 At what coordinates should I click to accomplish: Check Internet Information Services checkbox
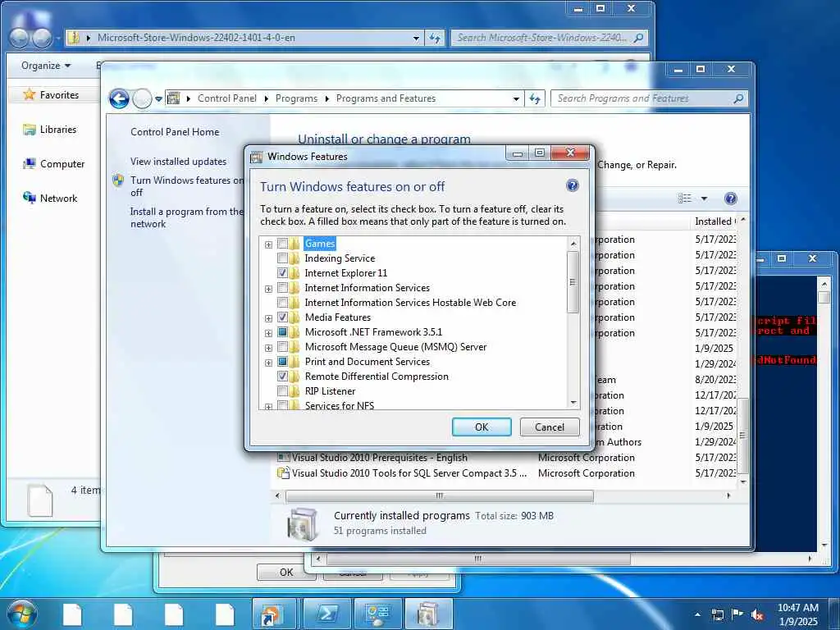coord(282,288)
